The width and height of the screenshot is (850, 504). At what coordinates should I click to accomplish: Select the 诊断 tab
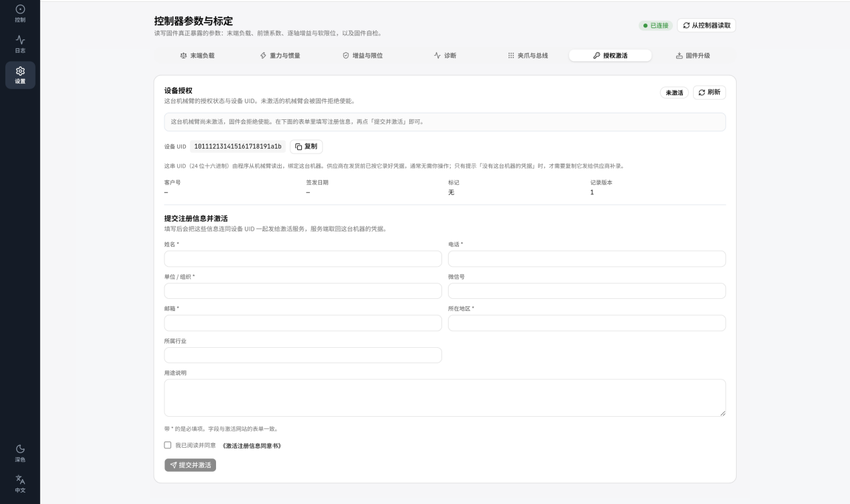coord(445,56)
